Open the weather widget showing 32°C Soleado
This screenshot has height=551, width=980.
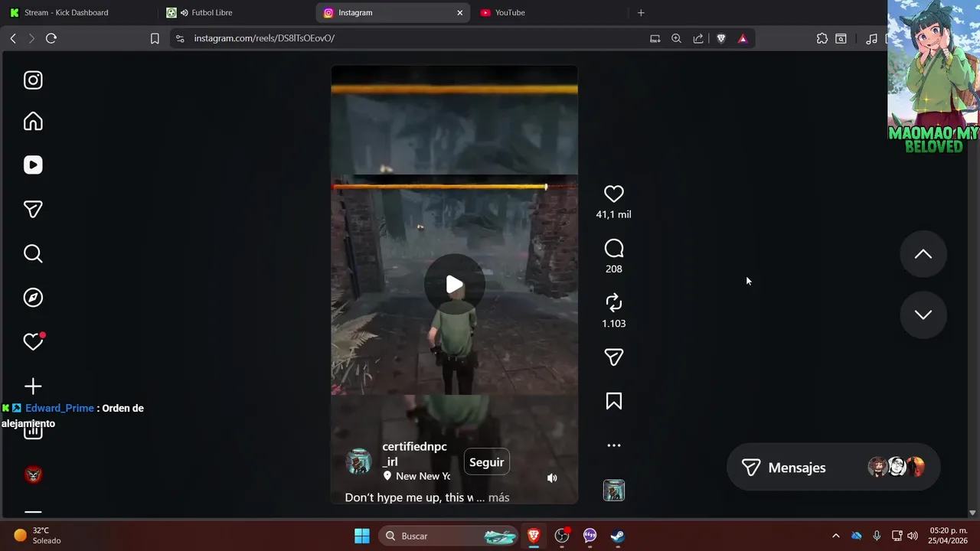[38, 536]
